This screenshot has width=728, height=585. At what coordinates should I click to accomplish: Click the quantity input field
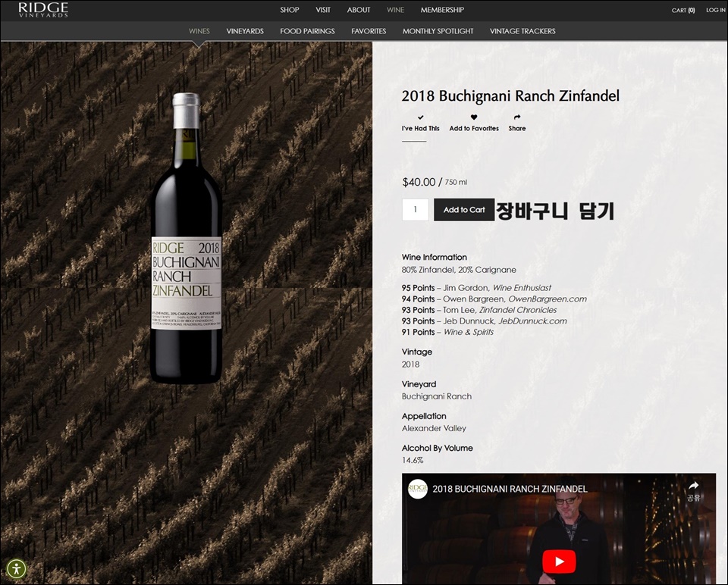point(415,210)
